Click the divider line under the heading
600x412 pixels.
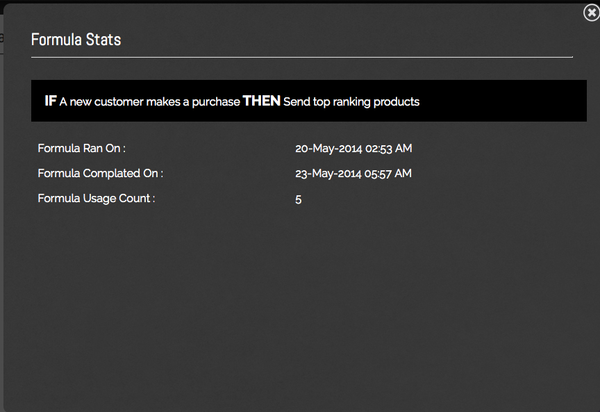point(300,57)
